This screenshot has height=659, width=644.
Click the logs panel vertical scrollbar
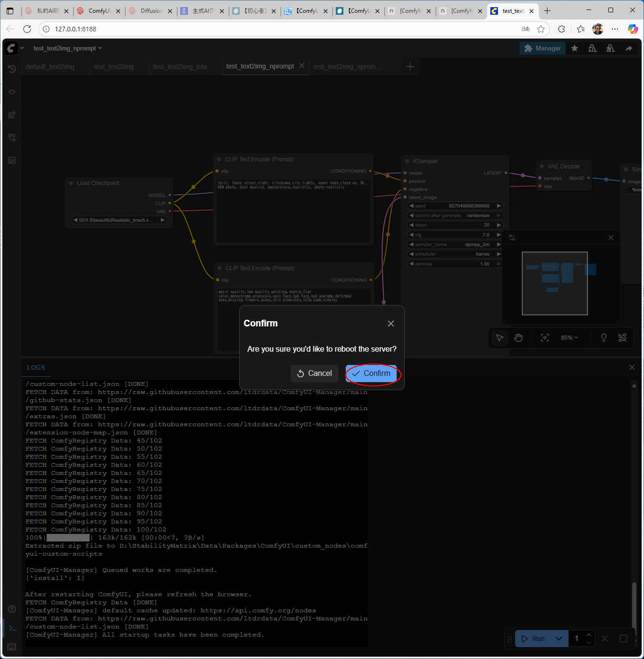[634, 604]
